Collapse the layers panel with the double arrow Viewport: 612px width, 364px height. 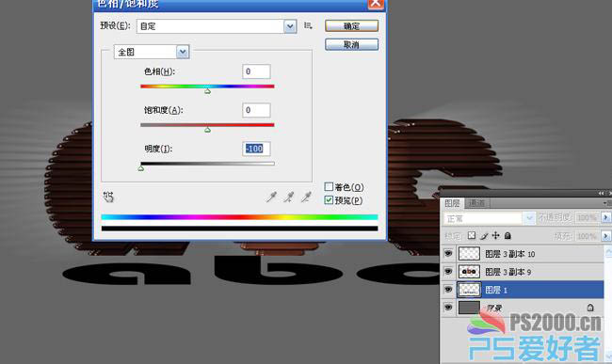coord(601,194)
